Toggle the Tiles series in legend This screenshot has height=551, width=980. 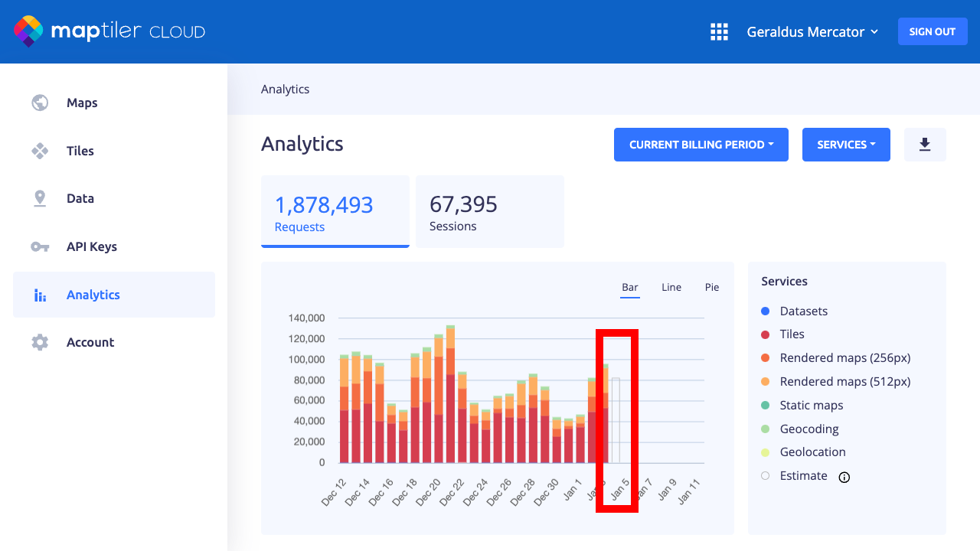coord(792,334)
